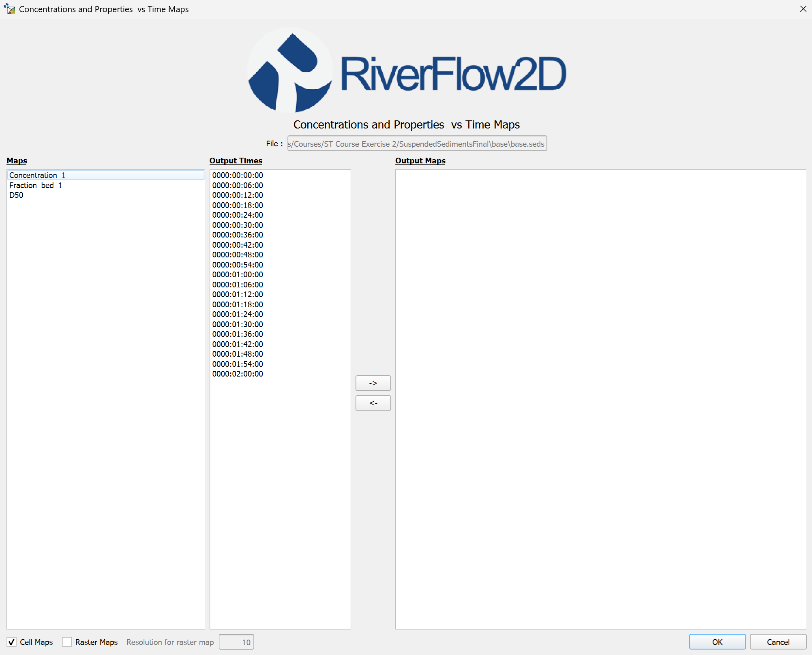Enable the Raster Maps checkbox

[67, 642]
